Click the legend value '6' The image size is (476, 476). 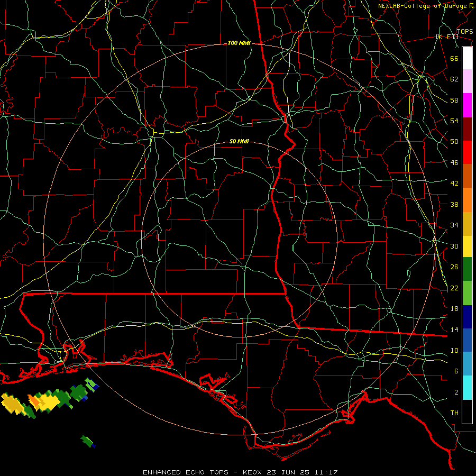[456, 371]
